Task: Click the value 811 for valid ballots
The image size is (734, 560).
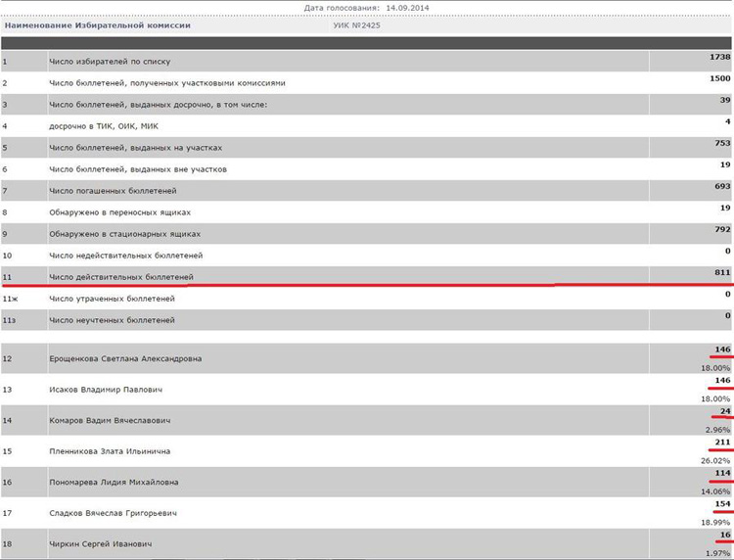Action: [721, 272]
